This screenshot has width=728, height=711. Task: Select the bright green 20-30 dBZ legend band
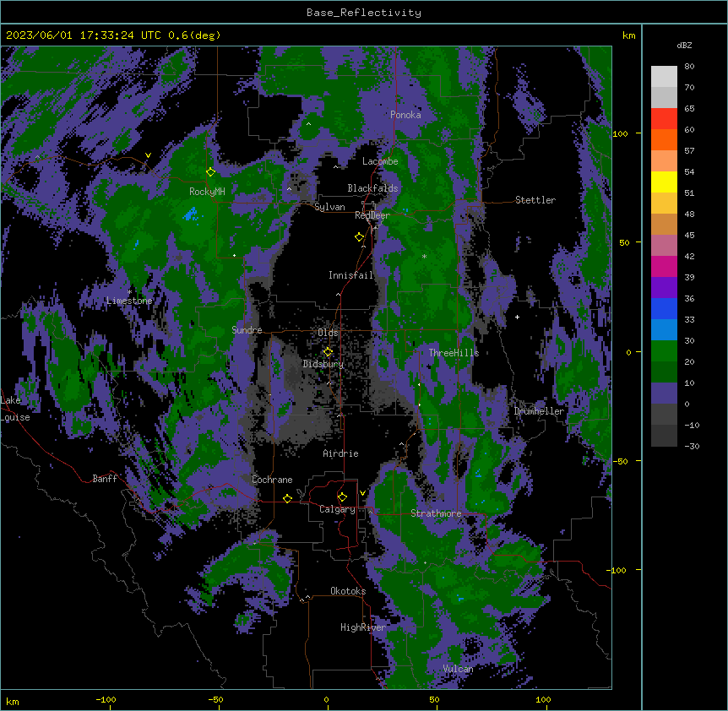[664, 351]
